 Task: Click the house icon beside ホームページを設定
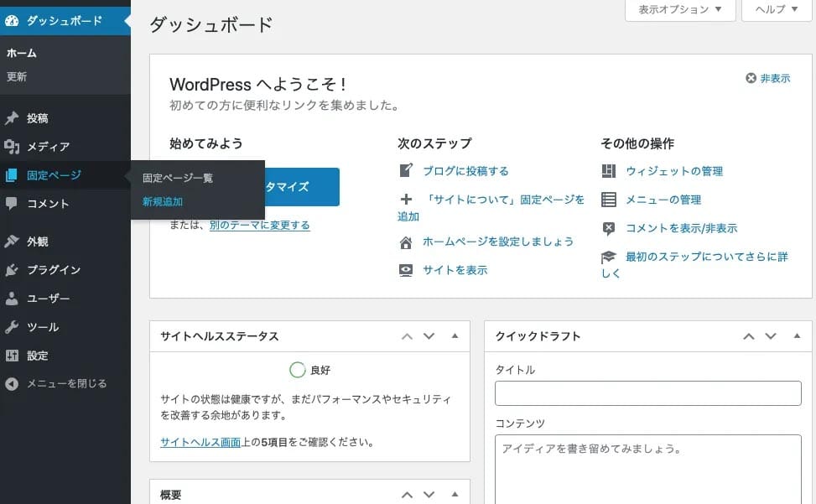click(x=406, y=242)
